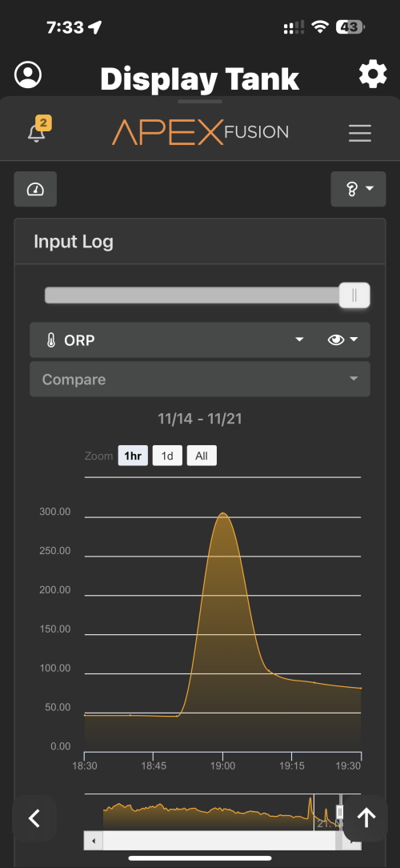Click the Input Log panel header

click(x=200, y=242)
